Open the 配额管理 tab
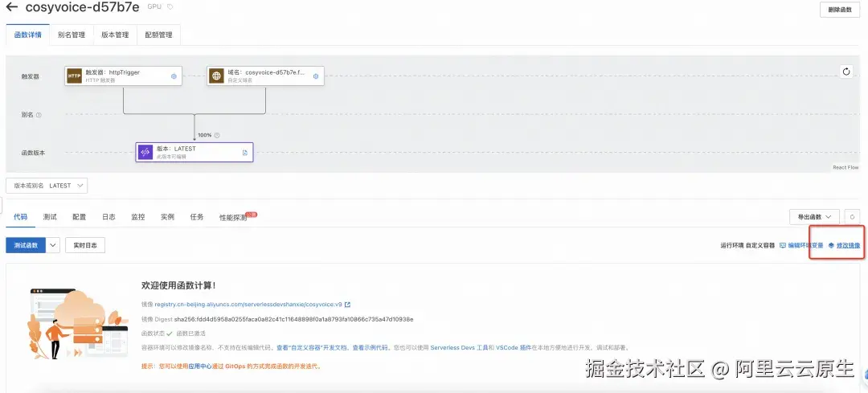The width and height of the screenshot is (868, 393). 158,35
